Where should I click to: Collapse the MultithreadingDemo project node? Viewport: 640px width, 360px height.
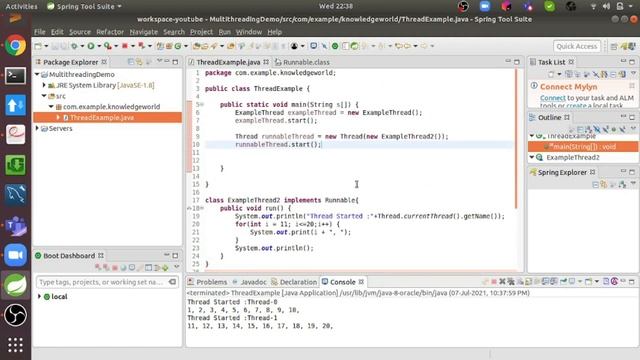[37, 74]
